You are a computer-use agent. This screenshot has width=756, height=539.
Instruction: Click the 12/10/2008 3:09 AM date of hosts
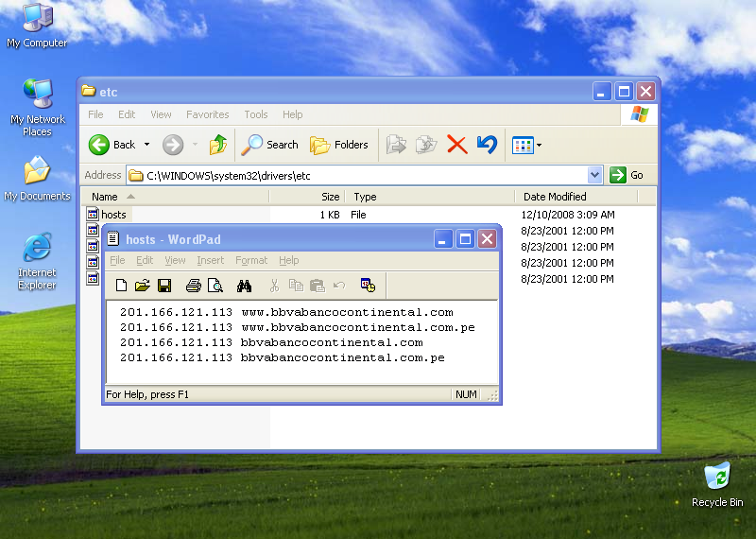point(568,215)
